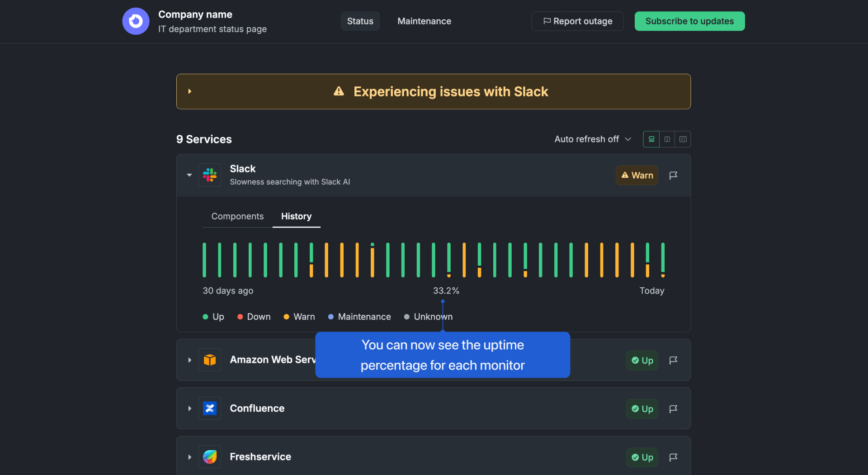Open the Maintenance tab
868x475 pixels.
coord(424,21)
